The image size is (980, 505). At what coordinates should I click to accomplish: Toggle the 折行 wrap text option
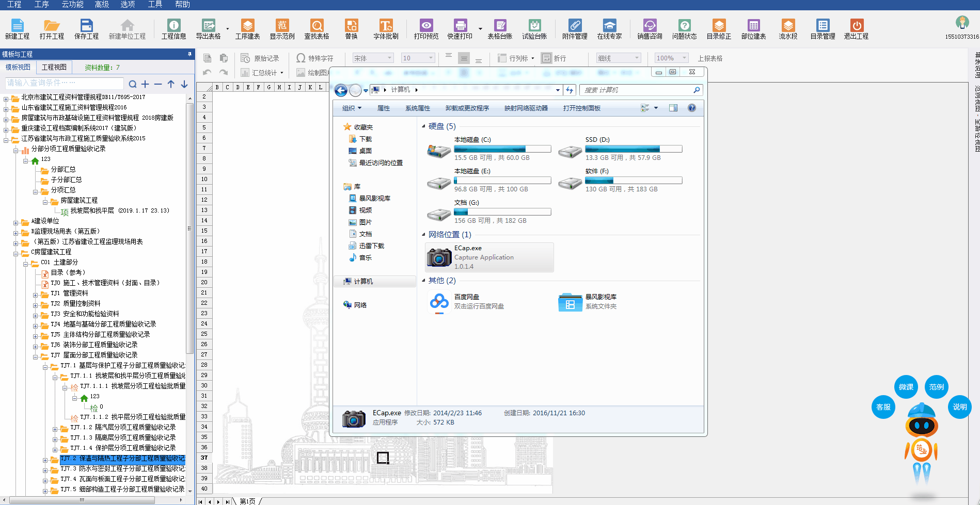point(554,58)
